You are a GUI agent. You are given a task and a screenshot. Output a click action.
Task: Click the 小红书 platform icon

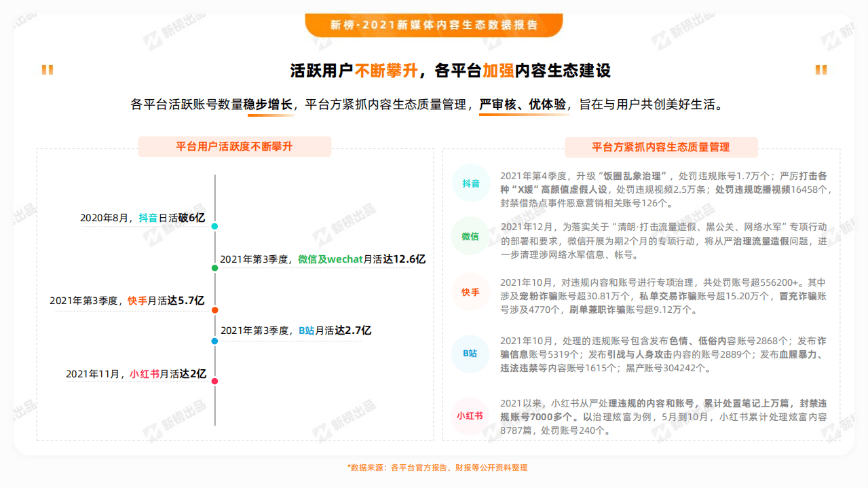coord(470,415)
